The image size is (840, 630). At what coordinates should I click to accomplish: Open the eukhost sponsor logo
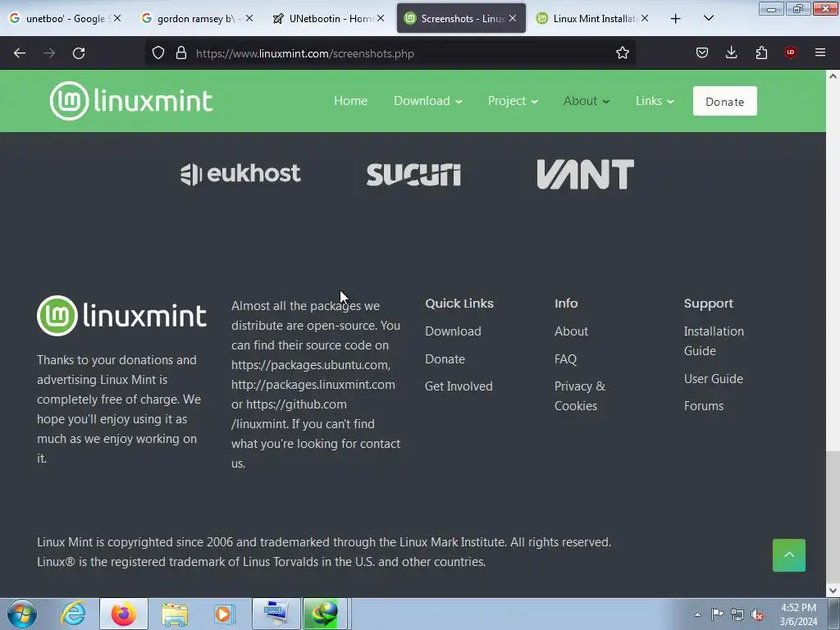240,174
